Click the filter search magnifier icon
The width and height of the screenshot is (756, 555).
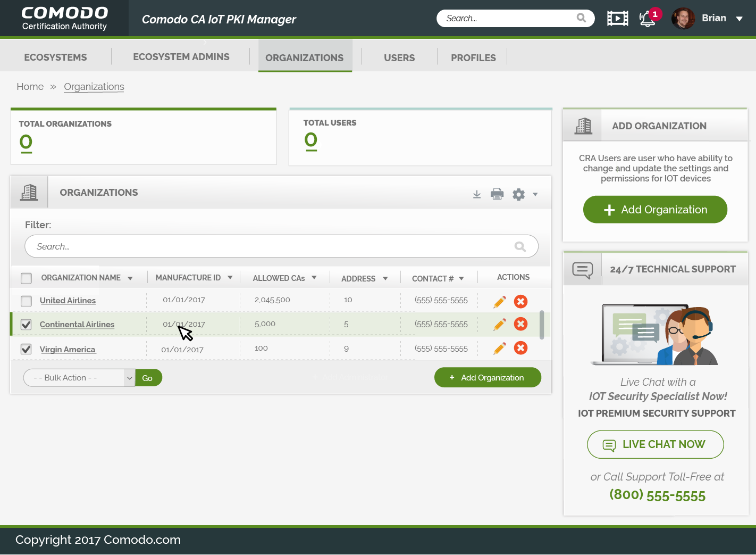click(x=520, y=246)
